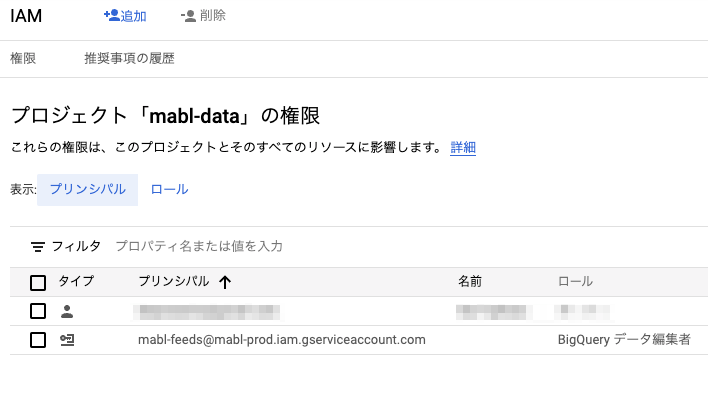The height and width of the screenshot is (412, 708).
Task: Toggle the select-all header checkbox
Action: (38, 282)
